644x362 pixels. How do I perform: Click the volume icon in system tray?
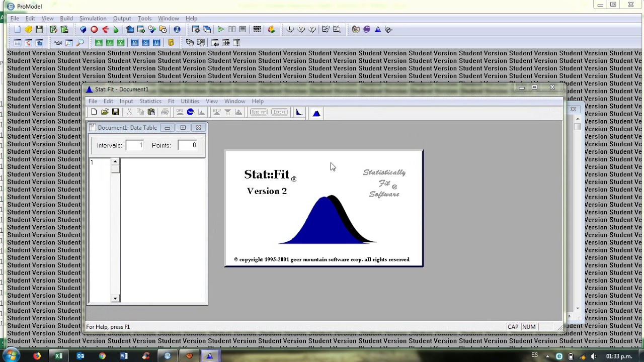tap(593, 356)
